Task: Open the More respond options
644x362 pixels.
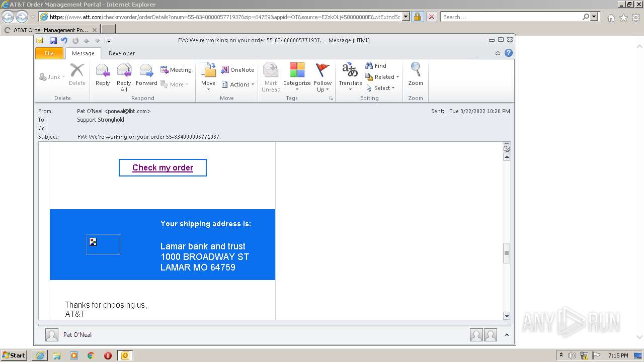Action: point(175,84)
